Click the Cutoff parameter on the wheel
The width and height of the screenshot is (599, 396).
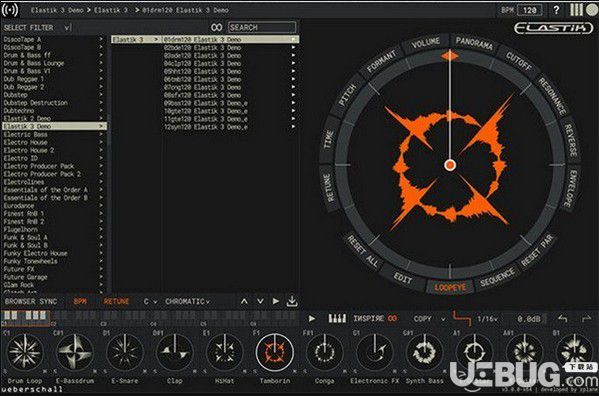[519, 61]
